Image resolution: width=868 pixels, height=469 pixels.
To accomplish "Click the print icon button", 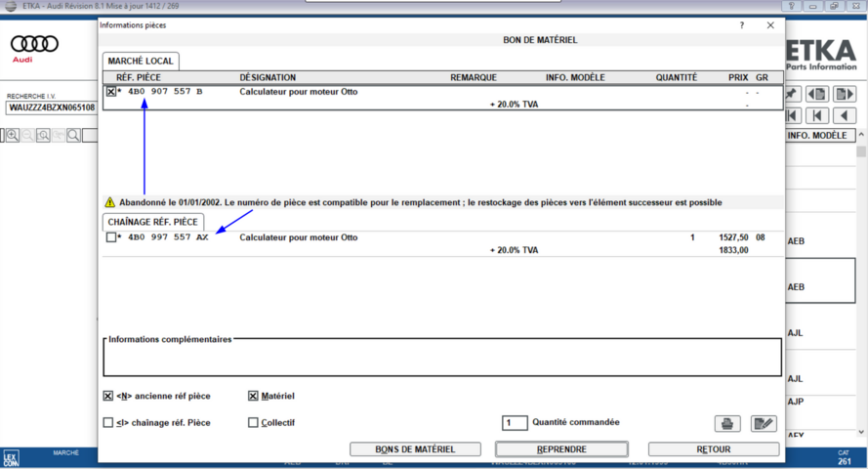I will point(727,424).
